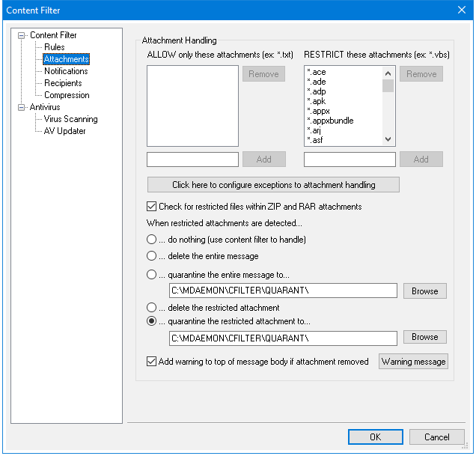476x456 pixels.
Task: Toggle check for restricted files within ZIP and RAR
Action: (x=152, y=207)
